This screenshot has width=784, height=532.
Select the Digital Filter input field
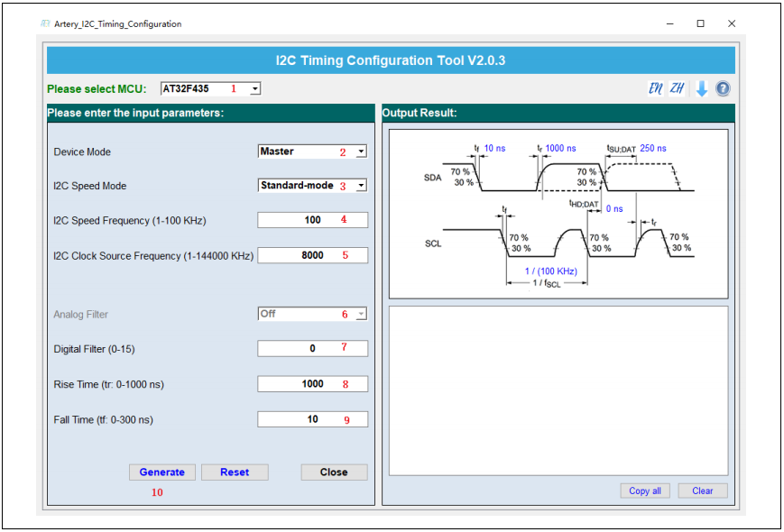[x=312, y=348]
